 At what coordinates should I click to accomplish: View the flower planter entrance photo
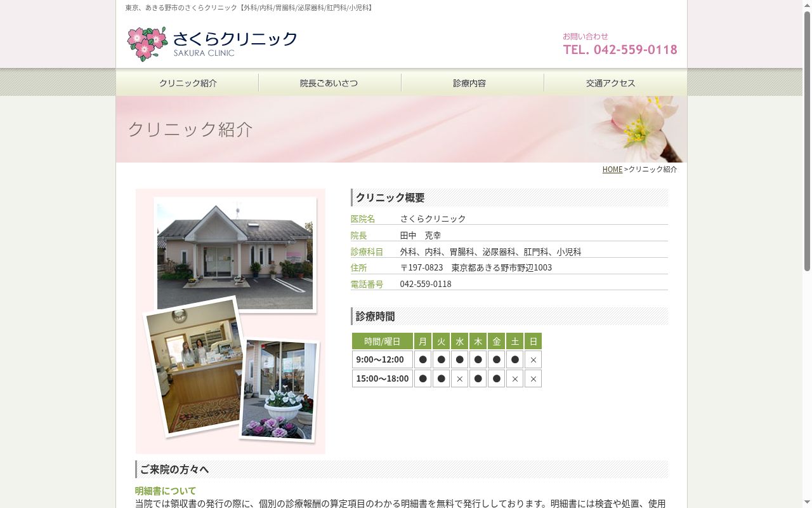(279, 389)
